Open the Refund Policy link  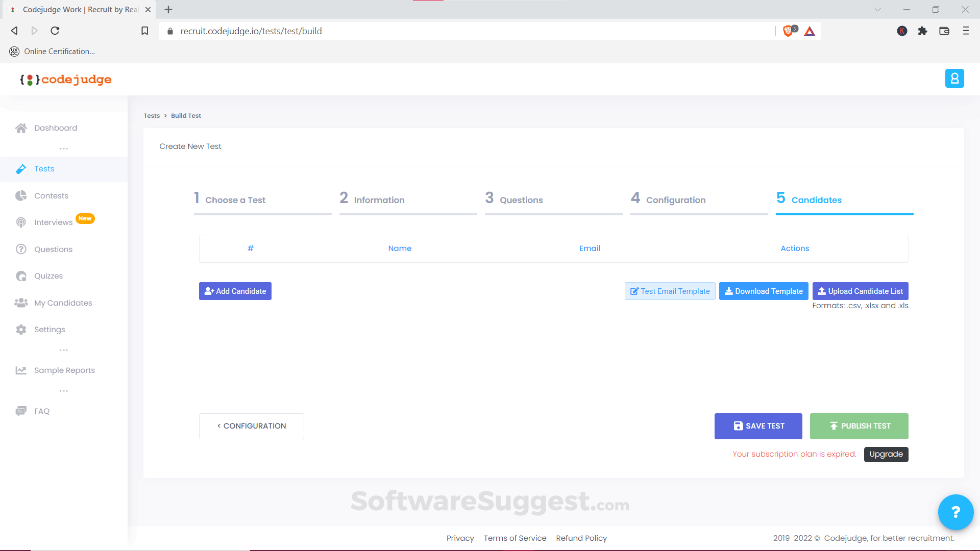(x=581, y=538)
